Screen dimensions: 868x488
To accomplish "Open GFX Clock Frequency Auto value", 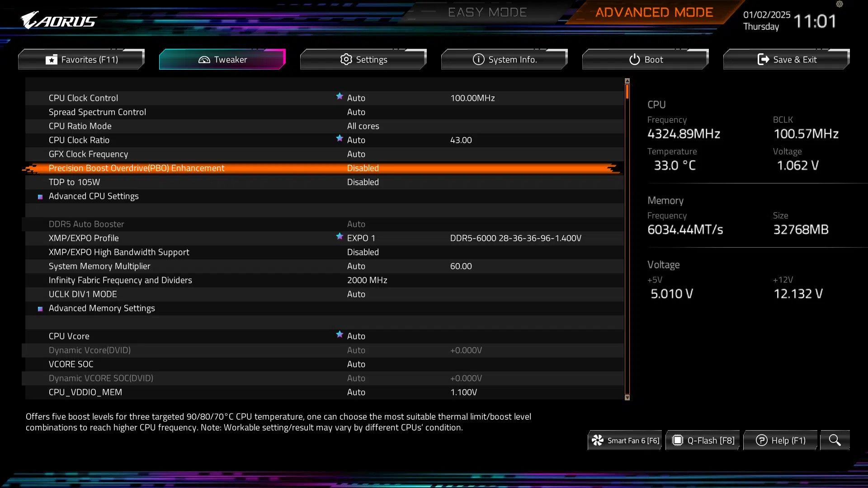I will click(x=356, y=154).
